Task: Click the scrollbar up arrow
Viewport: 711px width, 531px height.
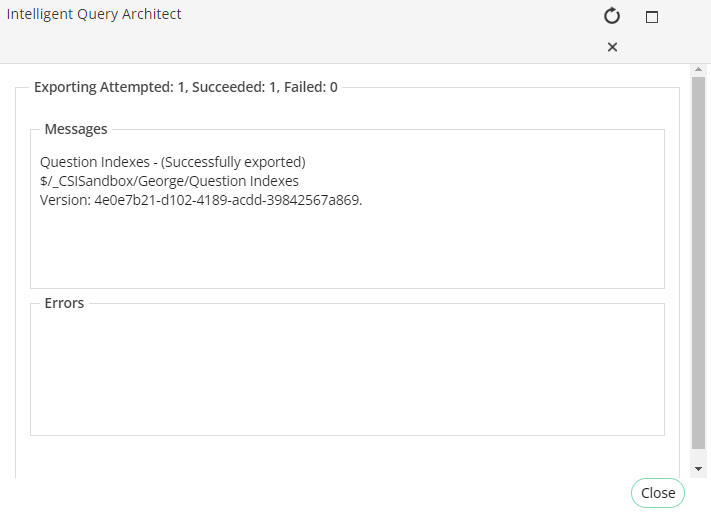Action: [698, 69]
